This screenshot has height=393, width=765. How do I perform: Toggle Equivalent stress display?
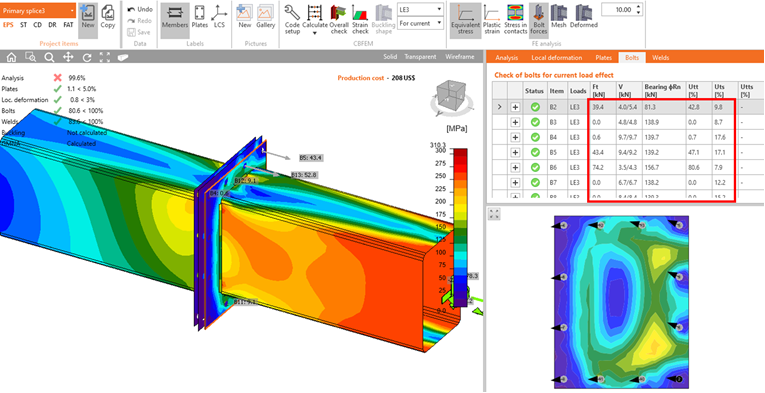(465, 20)
